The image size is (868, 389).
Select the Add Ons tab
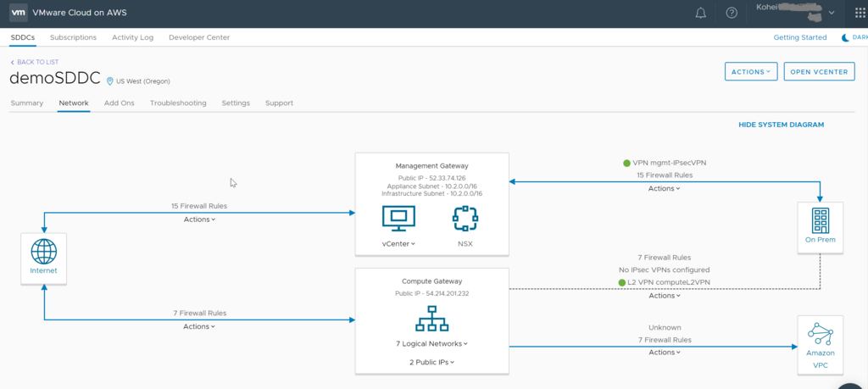(119, 103)
